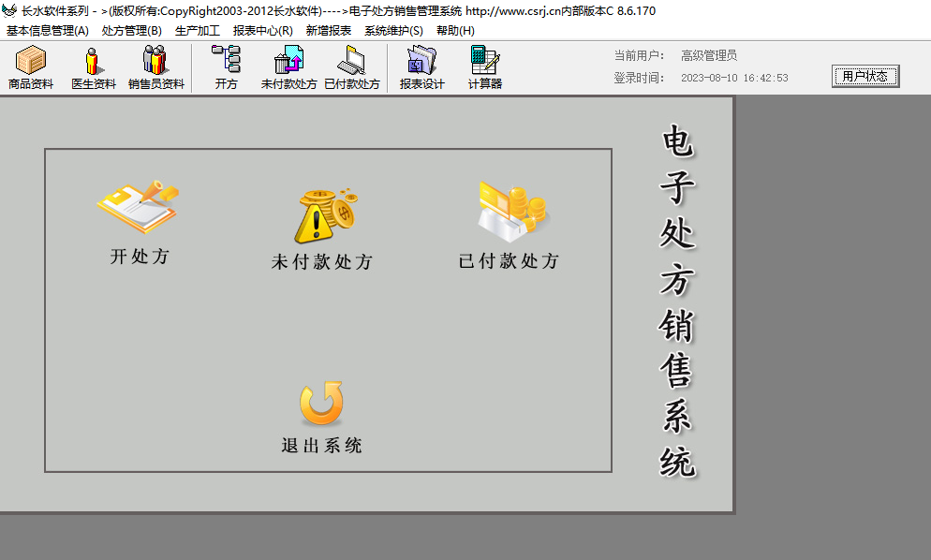Image resolution: width=931 pixels, height=560 pixels.
Task: Open the 生产加工 menu
Action: 197,31
